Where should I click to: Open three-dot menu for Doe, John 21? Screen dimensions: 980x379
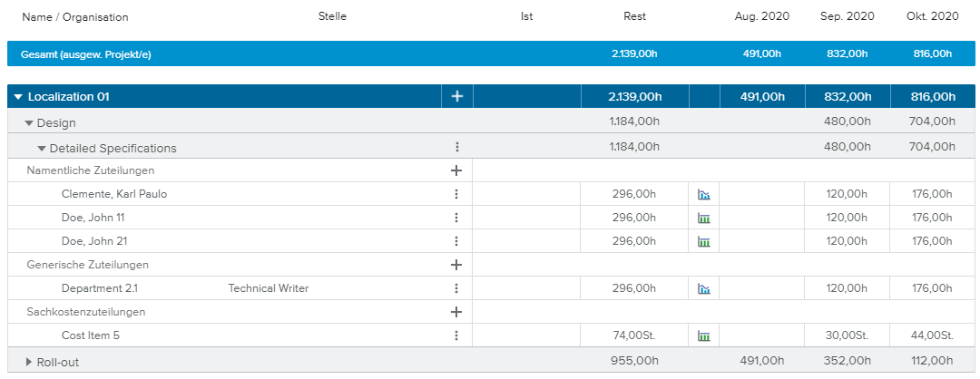pyautogui.click(x=456, y=241)
